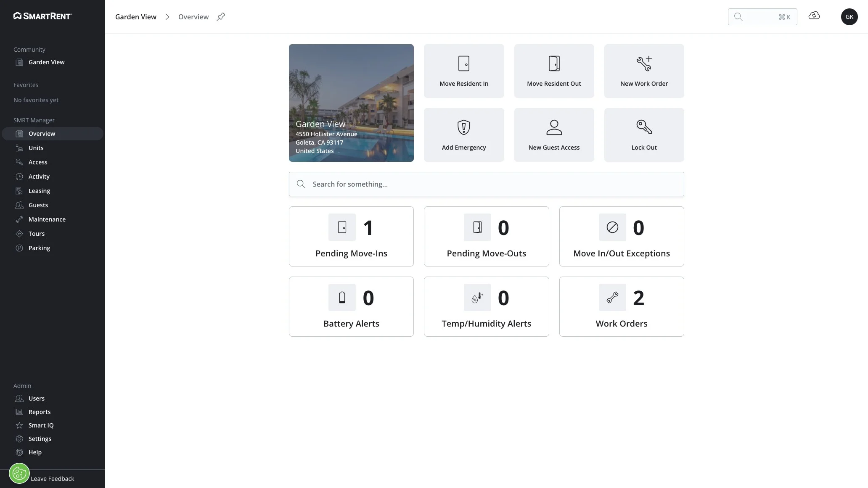Select Leasing in the sidebar
This screenshot has height=488, width=868.
(x=53, y=191)
